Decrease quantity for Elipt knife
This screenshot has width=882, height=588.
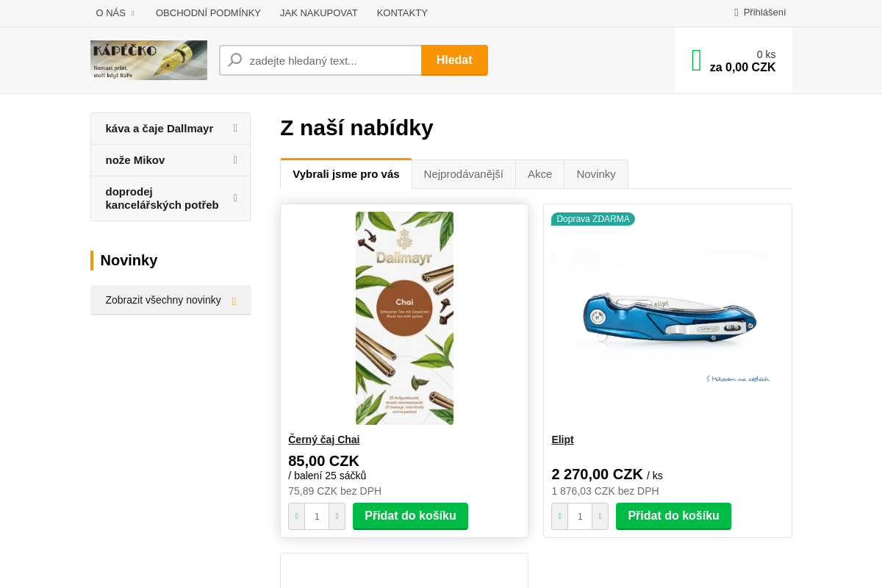pos(560,516)
